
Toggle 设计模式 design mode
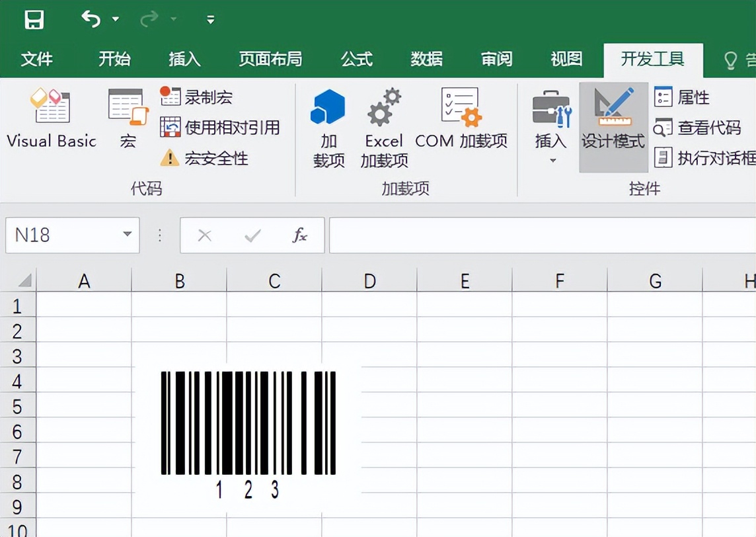pyautogui.click(x=613, y=128)
